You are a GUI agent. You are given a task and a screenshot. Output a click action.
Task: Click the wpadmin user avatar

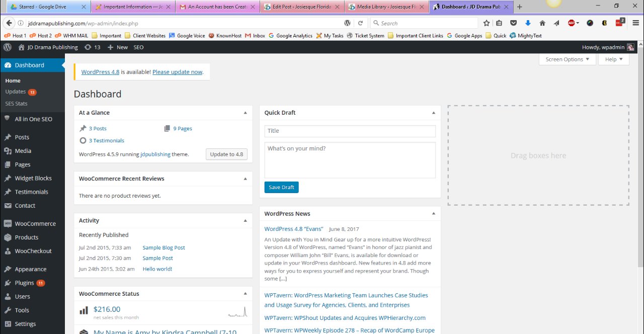coord(630,47)
